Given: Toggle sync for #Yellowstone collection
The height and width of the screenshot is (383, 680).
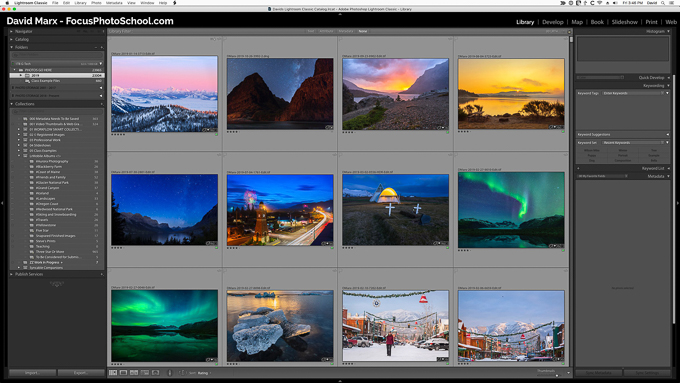Looking at the screenshot, I should (x=13, y=225).
